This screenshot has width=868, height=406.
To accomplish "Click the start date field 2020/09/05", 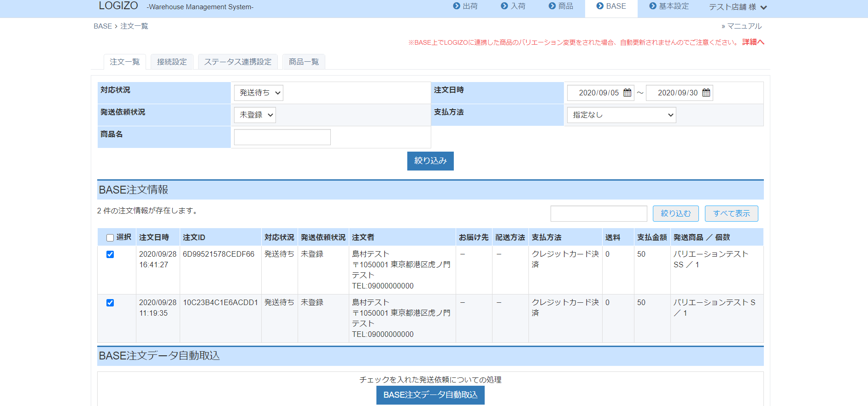I will point(600,93).
